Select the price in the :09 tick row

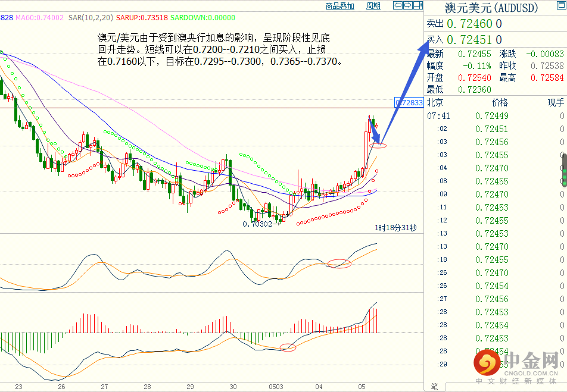coord(492,195)
